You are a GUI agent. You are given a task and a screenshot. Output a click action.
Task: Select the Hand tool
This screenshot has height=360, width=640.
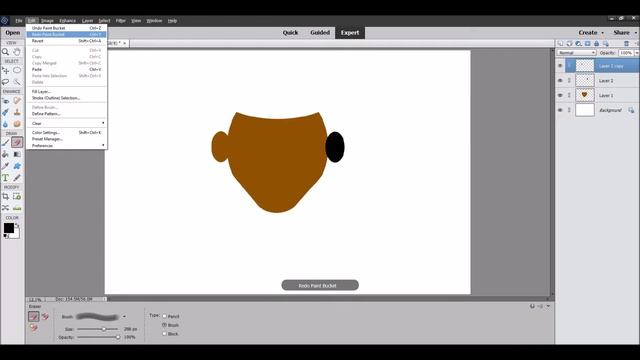pos(17,52)
